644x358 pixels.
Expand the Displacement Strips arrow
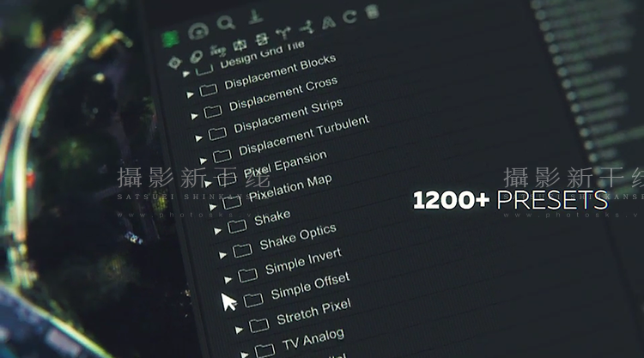point(199,138)
